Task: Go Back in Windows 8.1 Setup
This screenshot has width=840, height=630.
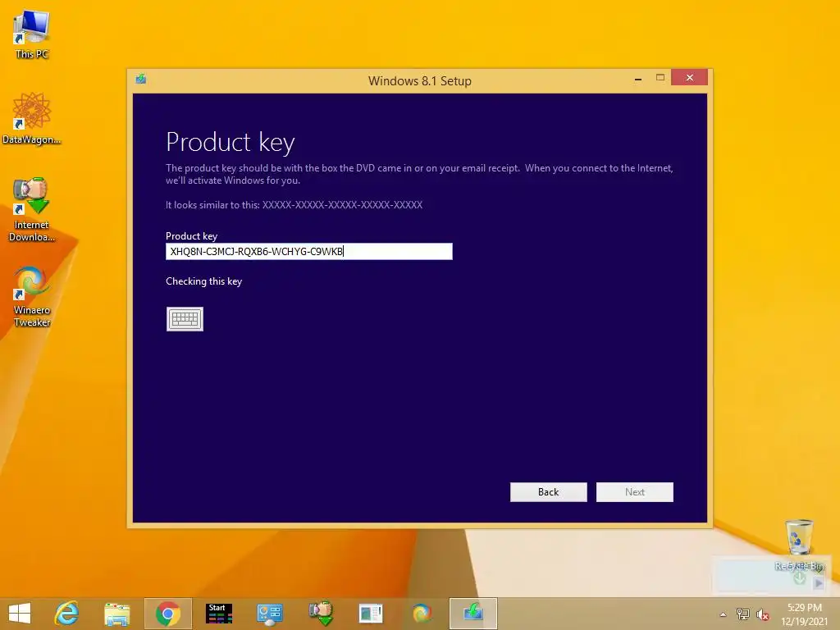Action: [x=549, y=492]
